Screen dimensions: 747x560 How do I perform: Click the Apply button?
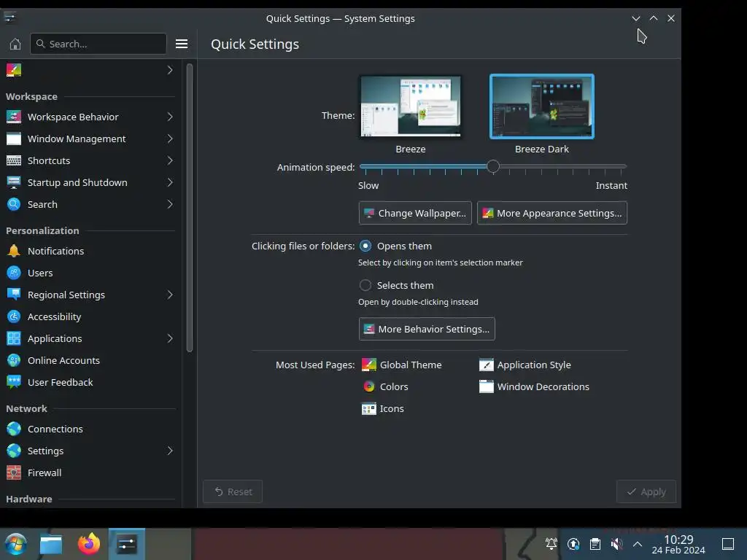coord(646,491)
